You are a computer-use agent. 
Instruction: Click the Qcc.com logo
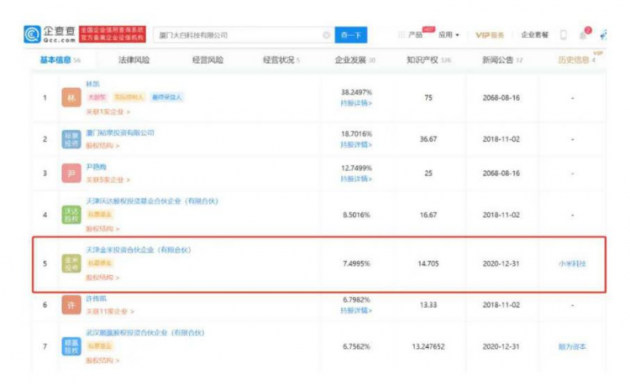coord(50,34)
